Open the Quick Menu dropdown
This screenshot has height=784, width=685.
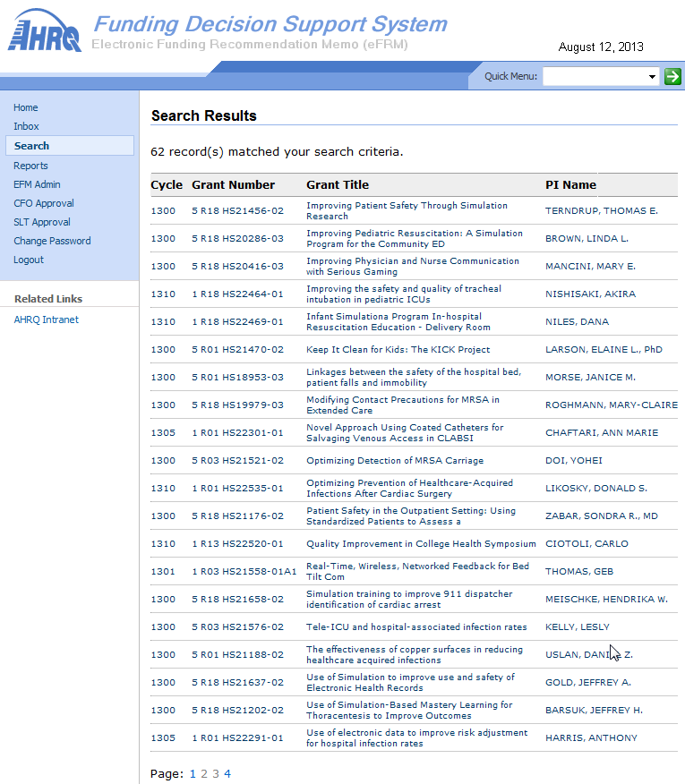click(601, 76)
